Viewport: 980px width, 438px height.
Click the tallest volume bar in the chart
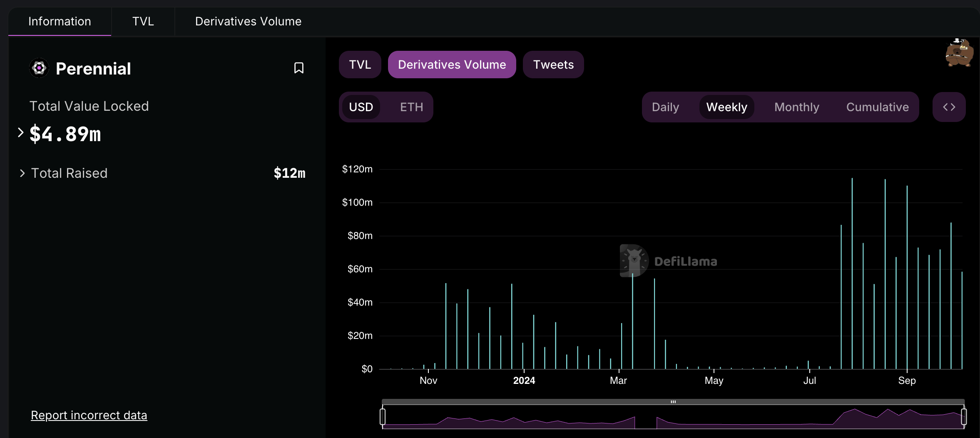[852, 273]
